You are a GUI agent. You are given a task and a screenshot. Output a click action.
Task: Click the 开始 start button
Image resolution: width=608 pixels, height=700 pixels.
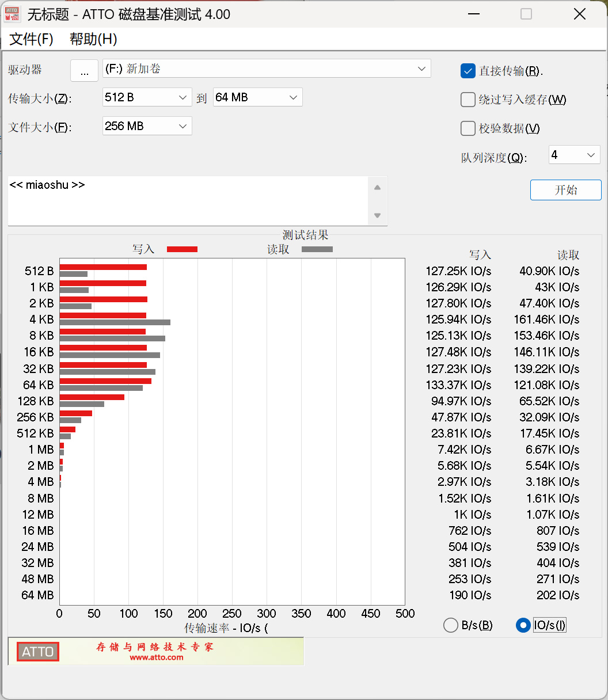click(x=565, y=190)
